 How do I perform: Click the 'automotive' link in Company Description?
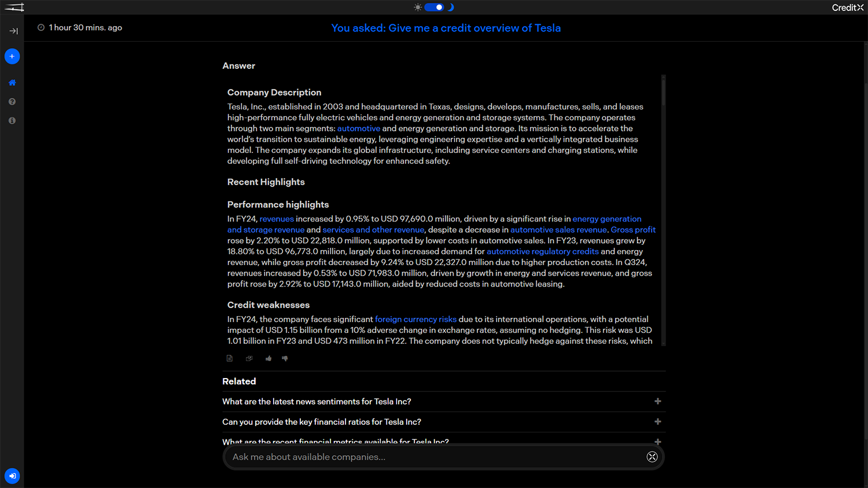359,129
